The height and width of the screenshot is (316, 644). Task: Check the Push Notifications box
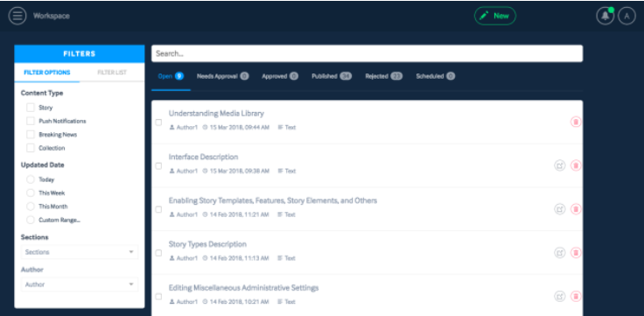(x=31, y=121)
